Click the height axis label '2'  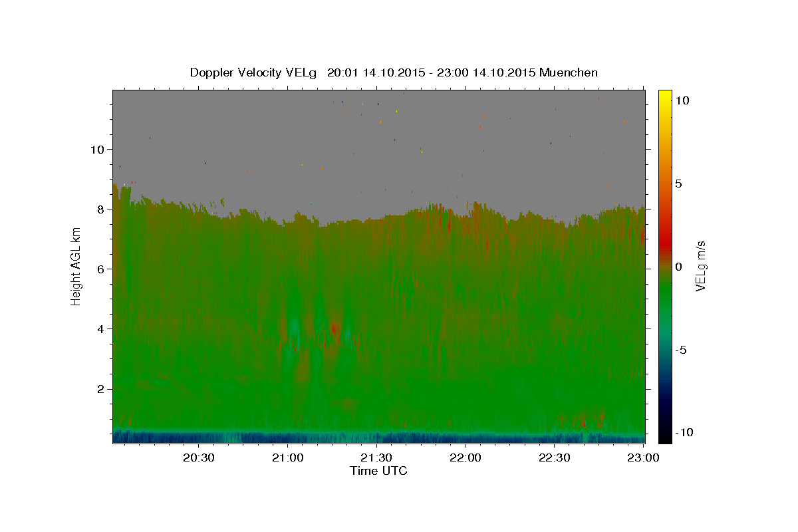[x=101, y=388]
